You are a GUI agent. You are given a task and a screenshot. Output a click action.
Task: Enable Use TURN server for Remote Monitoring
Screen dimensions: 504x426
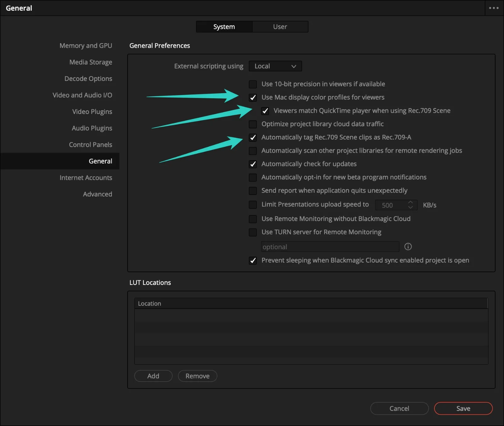(x=253, y=232)
